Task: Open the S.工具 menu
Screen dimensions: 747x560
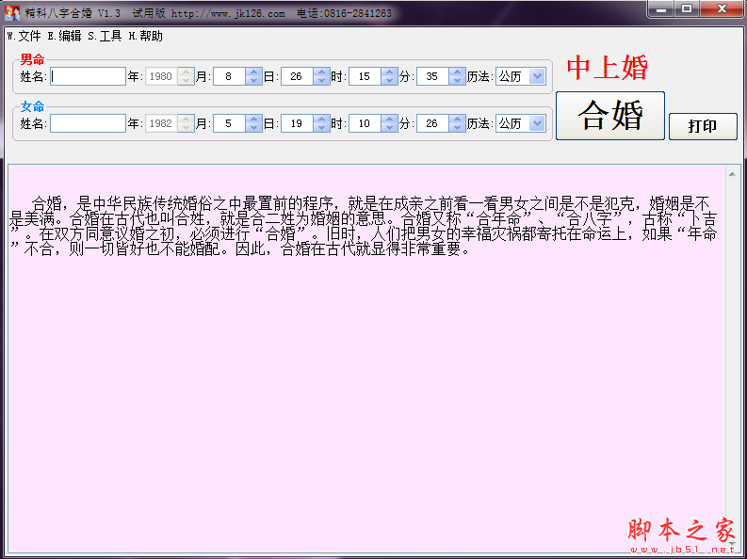Action: (105, 36)
